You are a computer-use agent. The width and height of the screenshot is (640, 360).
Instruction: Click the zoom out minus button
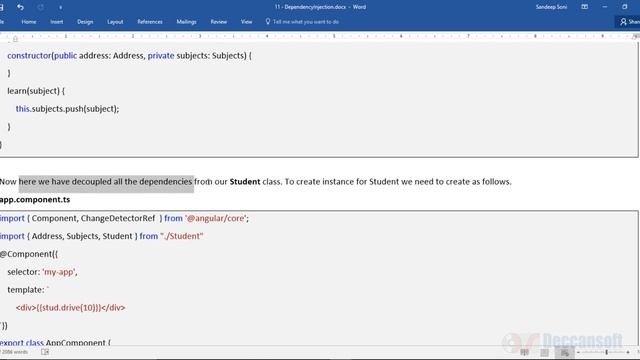(x=578, y=352)
